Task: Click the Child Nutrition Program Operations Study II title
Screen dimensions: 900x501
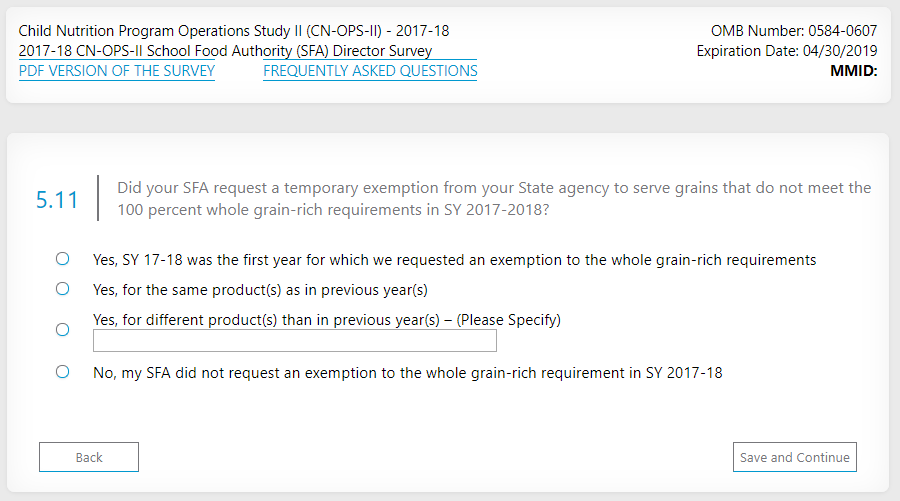Action: pyautogui.click(x=234, y=31)
